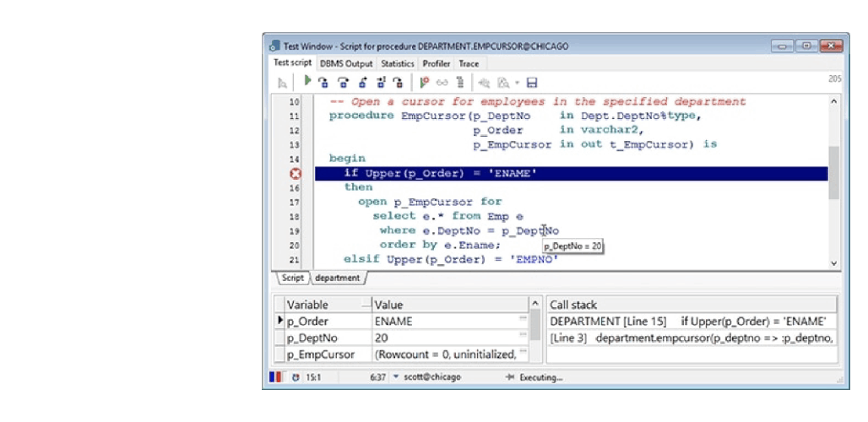Viewport: 868px width, 422px height.
Task: Click the Step Into debugger icon
Action: pos(323,83)
